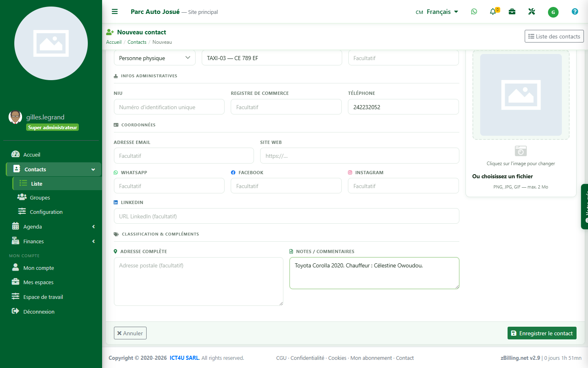Click the Notes / Commentaires textarea
Viewport: 588px width, 368px height.
click(x=374, y=273)
